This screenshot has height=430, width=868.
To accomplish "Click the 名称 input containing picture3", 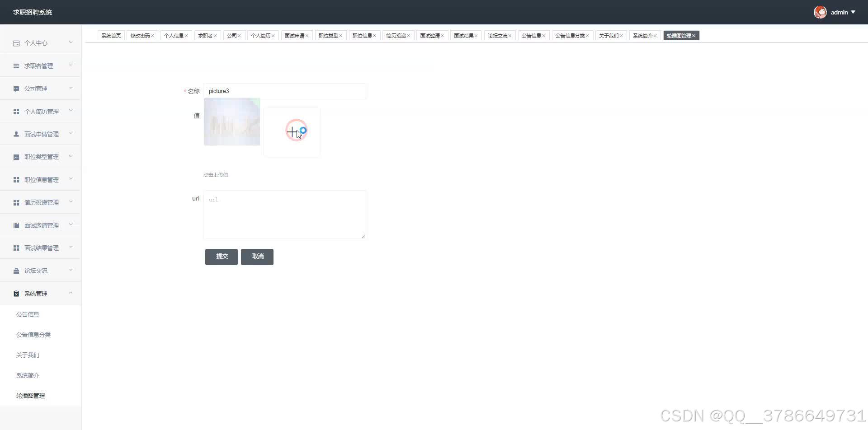I will pos(285,91).
